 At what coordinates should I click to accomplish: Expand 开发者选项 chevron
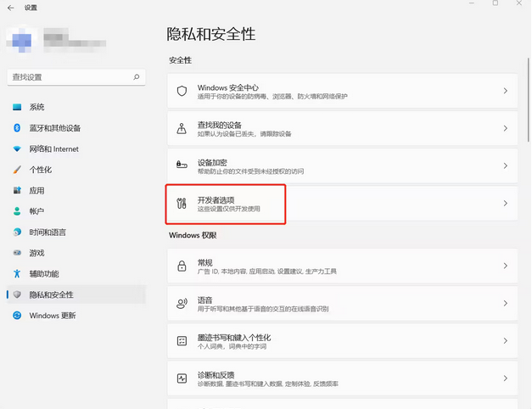(505, 204)
